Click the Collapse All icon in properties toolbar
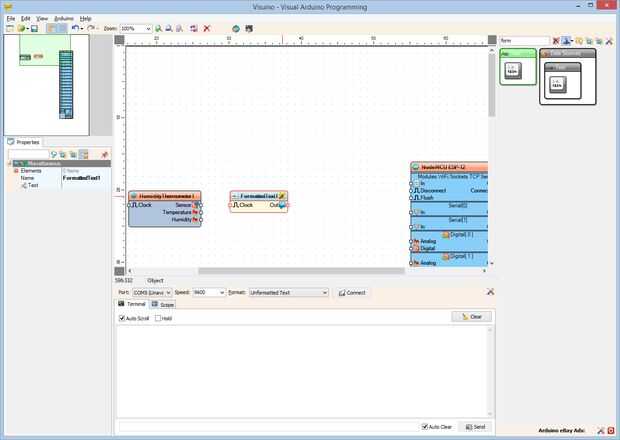 73,154
